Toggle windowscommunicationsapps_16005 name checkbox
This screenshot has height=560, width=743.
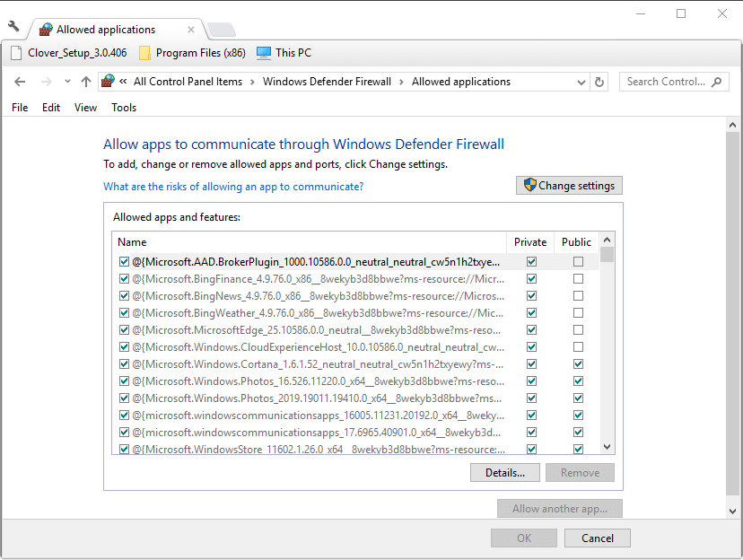[x=124, y=415]
